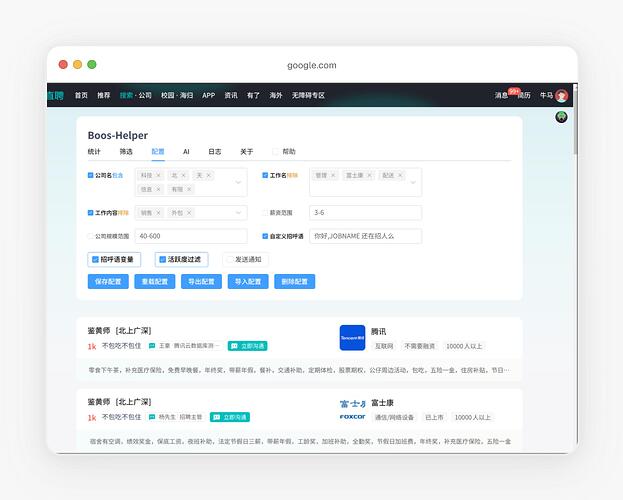Remove the 配送 tag from job name filter
623x500 pixels.
pyautogui.click(x=400, y=175)
